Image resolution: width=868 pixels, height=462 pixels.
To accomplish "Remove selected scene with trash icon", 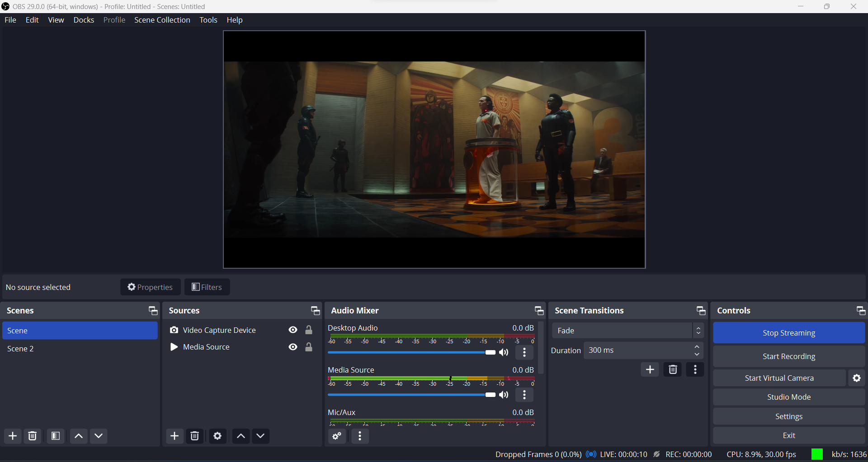I will [x=33, y=436].
